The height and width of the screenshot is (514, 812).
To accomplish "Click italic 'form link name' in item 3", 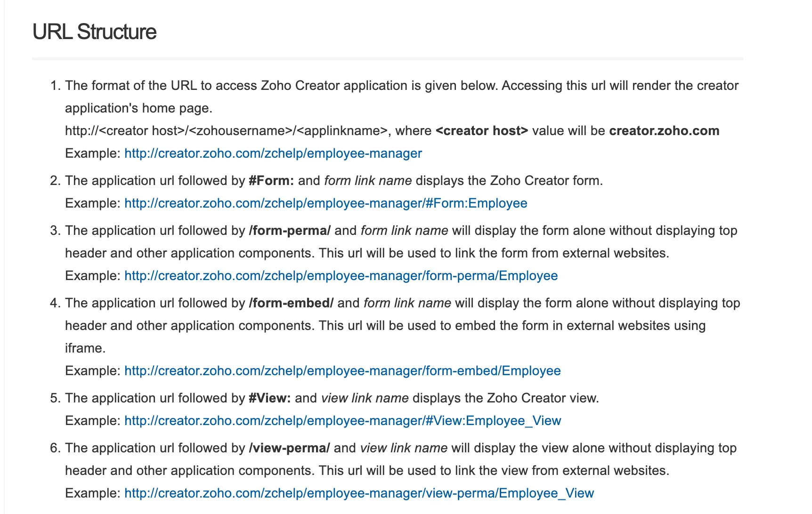I will tap(404, 231).
